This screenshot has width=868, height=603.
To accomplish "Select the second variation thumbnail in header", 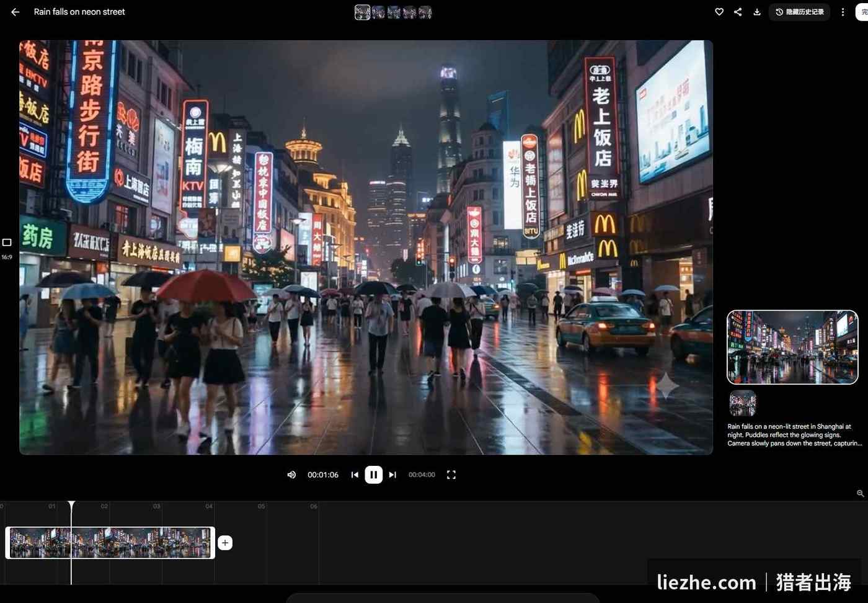I will [x=378, y=12].
